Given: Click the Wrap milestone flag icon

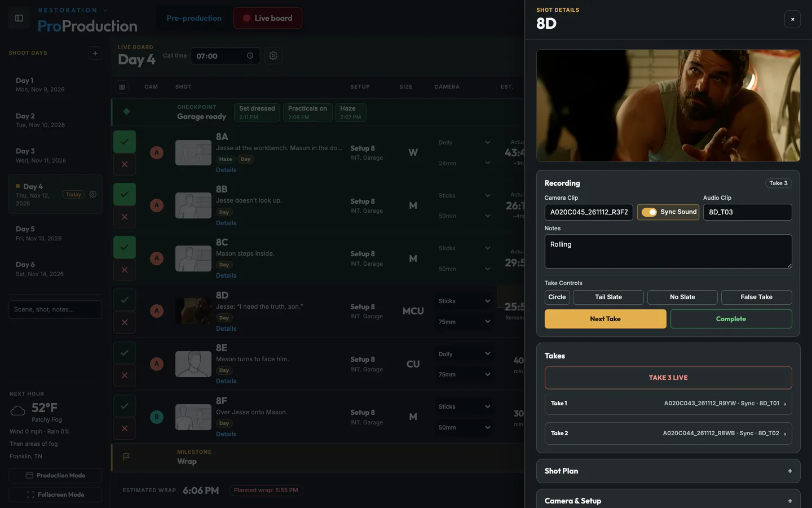Looking at the screenshot, I should tap(126, 457).
